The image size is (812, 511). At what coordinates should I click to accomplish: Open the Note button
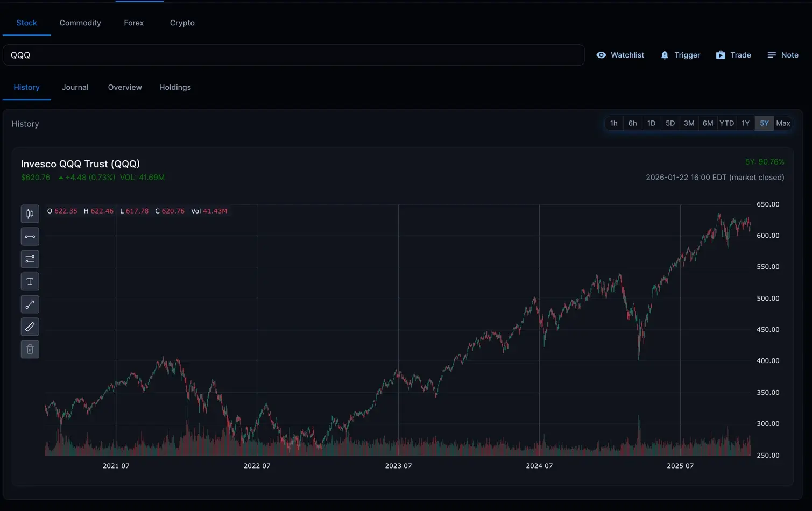783,55
